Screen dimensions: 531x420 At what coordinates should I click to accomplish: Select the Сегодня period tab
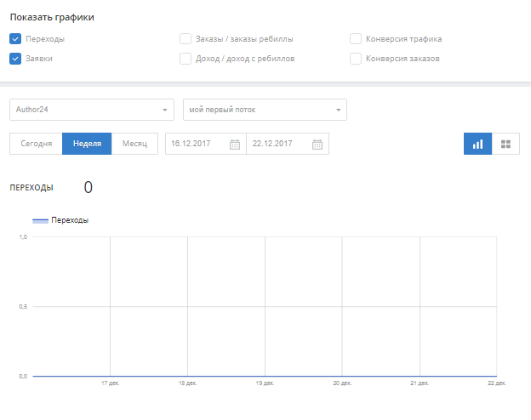click(x=37, y=144)
